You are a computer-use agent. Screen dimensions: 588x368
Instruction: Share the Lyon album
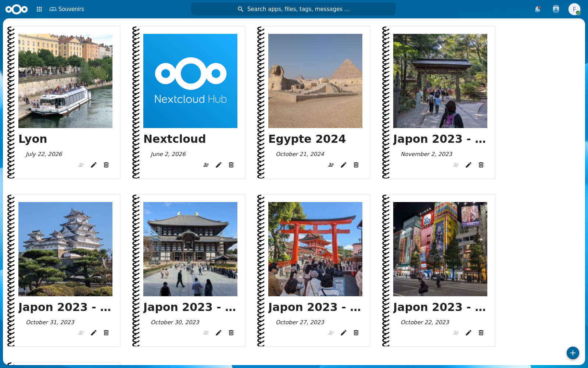[x=81, y=165]
